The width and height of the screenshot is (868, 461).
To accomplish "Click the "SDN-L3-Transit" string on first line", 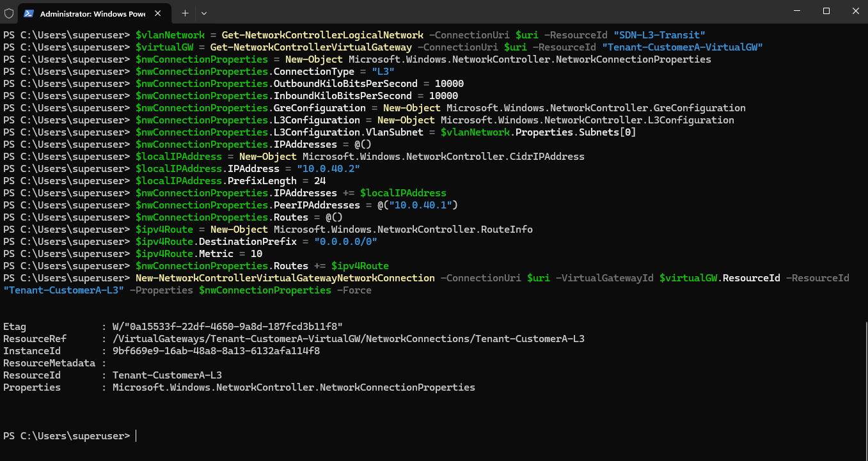I will [659, 35].
